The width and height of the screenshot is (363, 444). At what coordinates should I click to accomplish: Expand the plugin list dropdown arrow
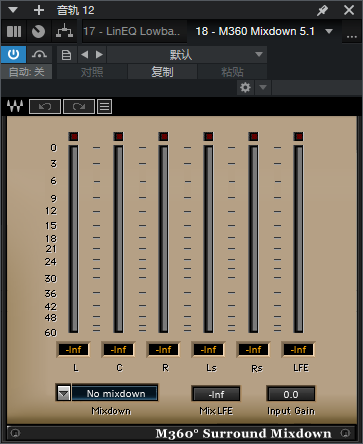pos(329,31)
